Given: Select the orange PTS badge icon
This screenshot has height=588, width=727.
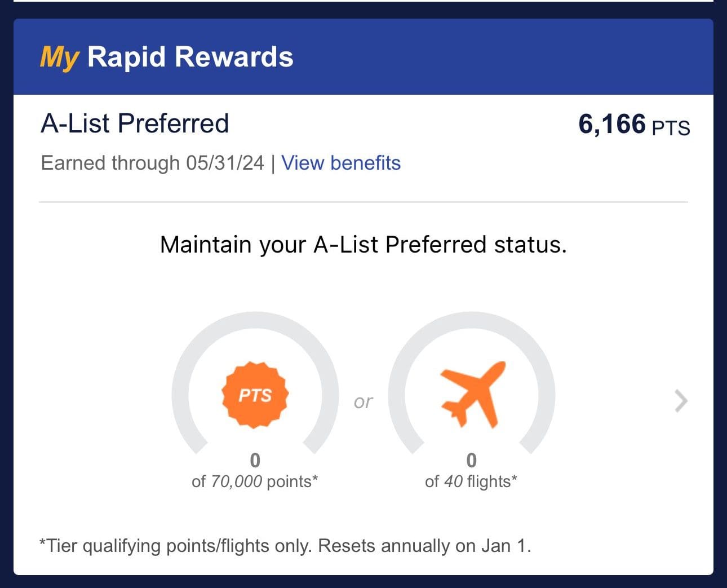Looking at the screenshot, I should pyautogui.click(x=255, y=394).
